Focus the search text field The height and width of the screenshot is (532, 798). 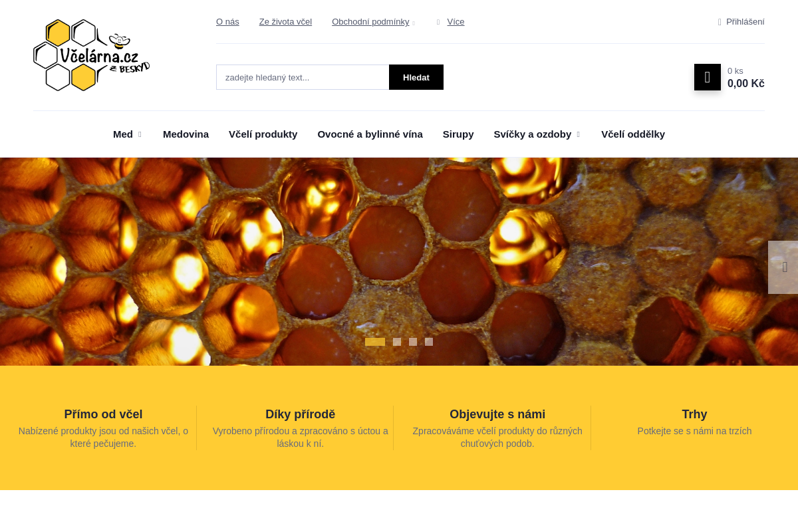[x=303, y=77]
